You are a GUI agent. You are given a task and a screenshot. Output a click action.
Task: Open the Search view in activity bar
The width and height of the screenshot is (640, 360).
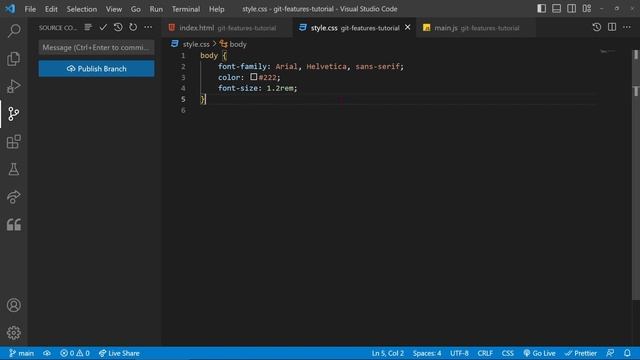point(14,31)
